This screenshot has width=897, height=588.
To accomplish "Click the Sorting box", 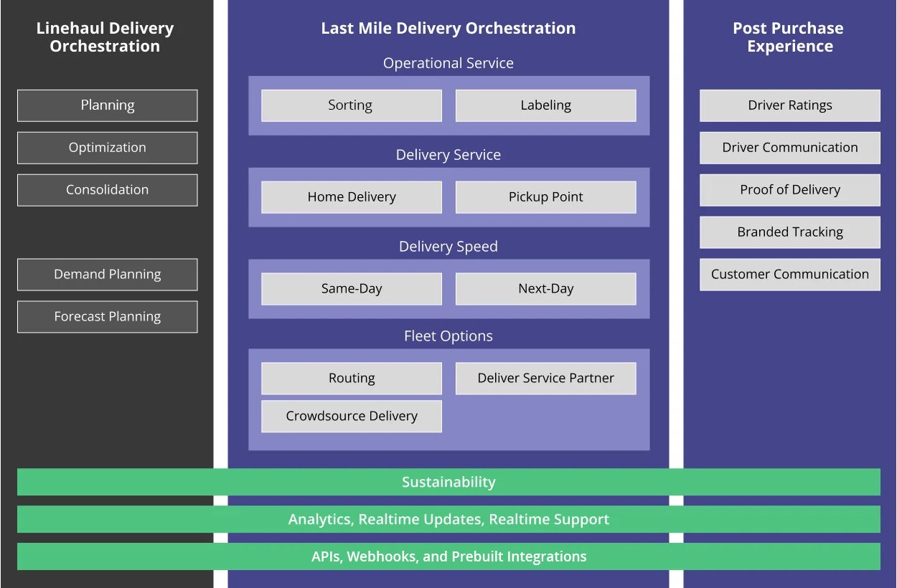I will 351,105.
